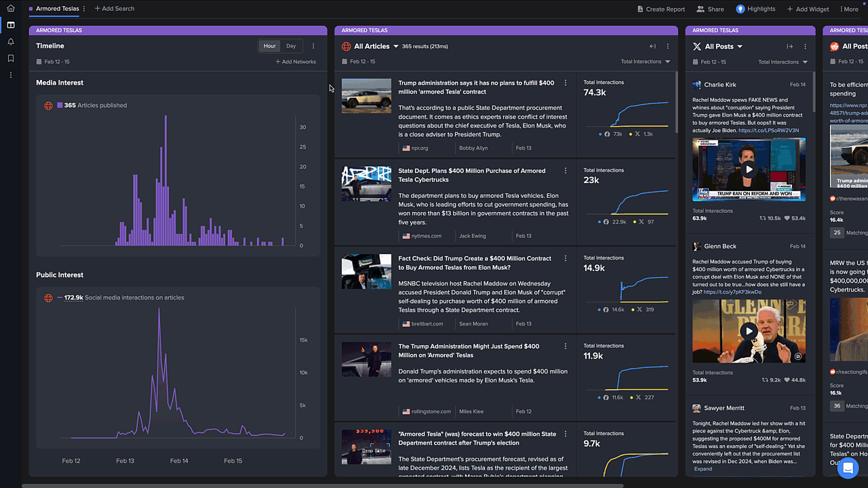This screenshot has height=488, width=868.
Task: Play Glenn Beck's post video
Action: (x=749, y=331)
